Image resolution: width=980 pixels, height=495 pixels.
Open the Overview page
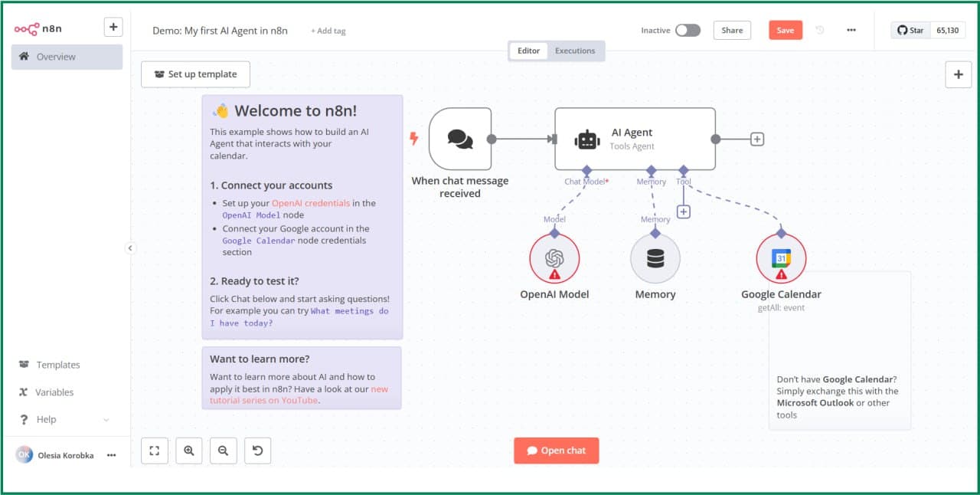(67, 57)
